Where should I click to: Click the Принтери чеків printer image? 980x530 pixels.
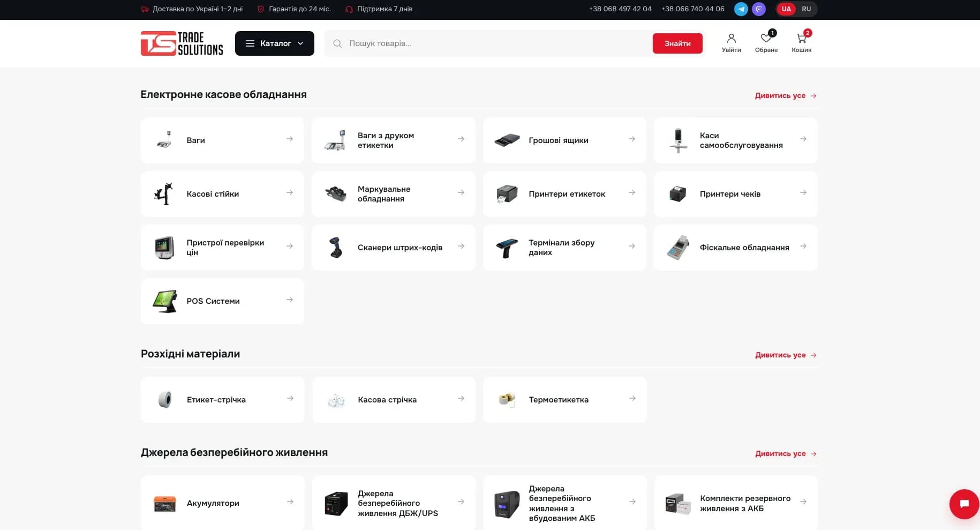point(678,193)
